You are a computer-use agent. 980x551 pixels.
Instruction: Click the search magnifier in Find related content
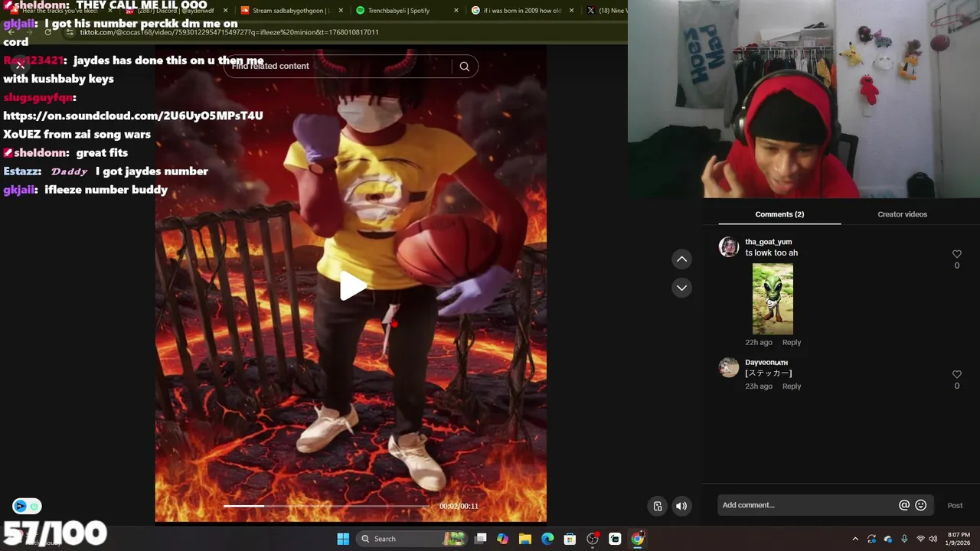[x=464, y=66]
